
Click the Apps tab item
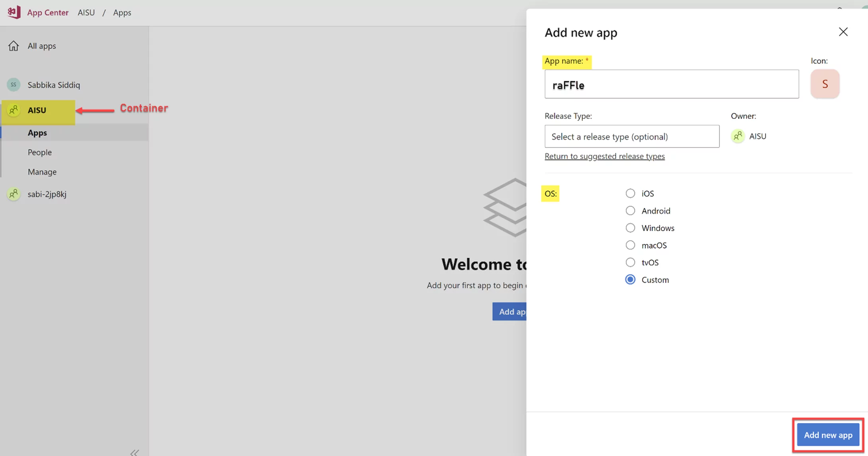coord(37,132)
